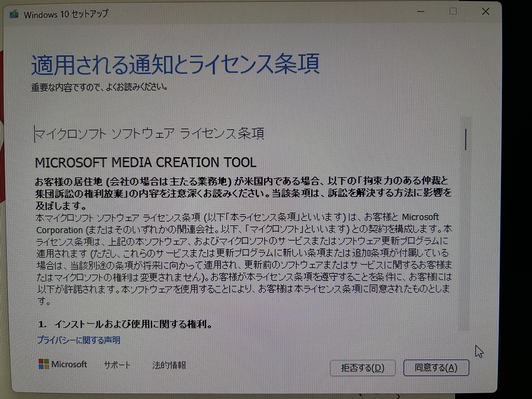Close the Windows 10 セットアップ window
532x399 pixels.
tap(486, 11)
